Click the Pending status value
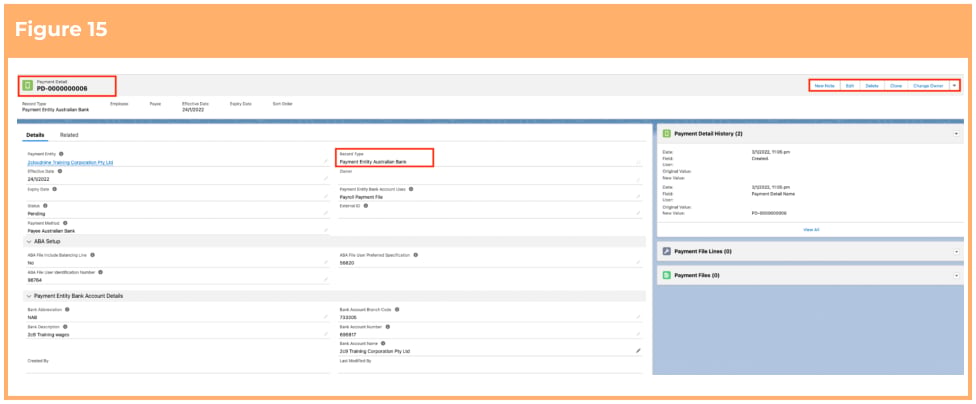Viewport: 976px width, 404px height. tap(36, 214)
